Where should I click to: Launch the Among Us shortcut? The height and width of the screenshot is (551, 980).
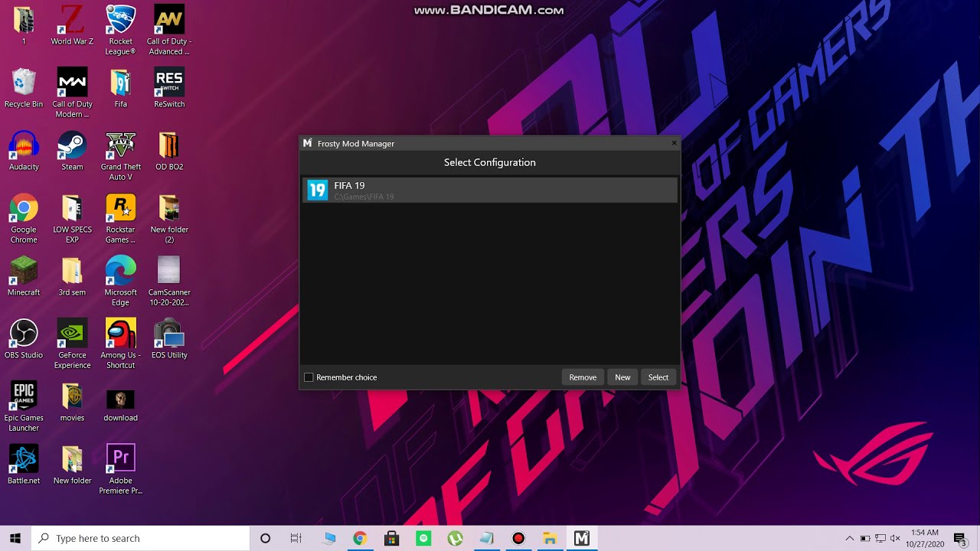pos(121,344)
